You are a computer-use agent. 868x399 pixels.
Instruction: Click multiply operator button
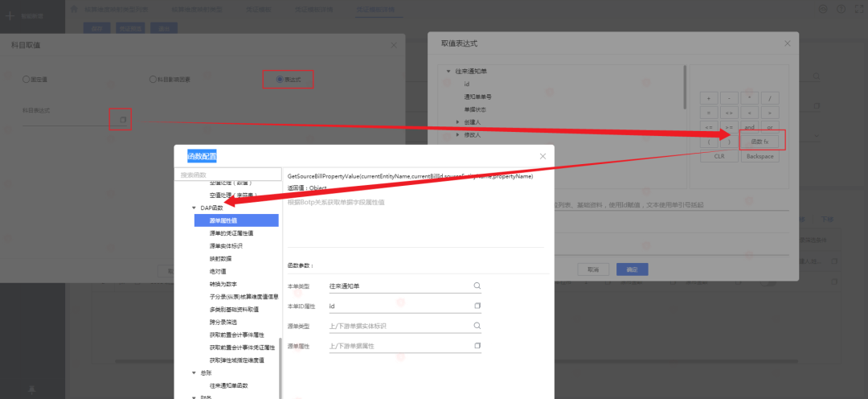point(750,98)
